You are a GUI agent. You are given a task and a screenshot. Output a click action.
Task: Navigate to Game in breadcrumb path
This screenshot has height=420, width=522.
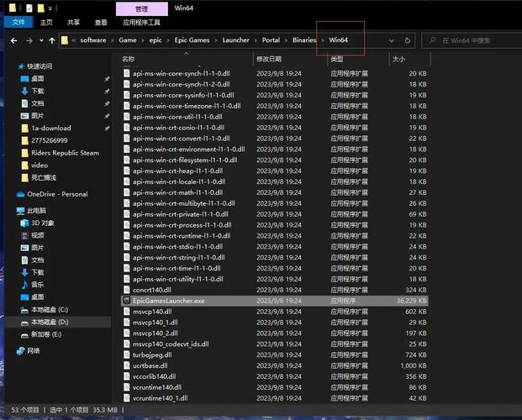128,40
